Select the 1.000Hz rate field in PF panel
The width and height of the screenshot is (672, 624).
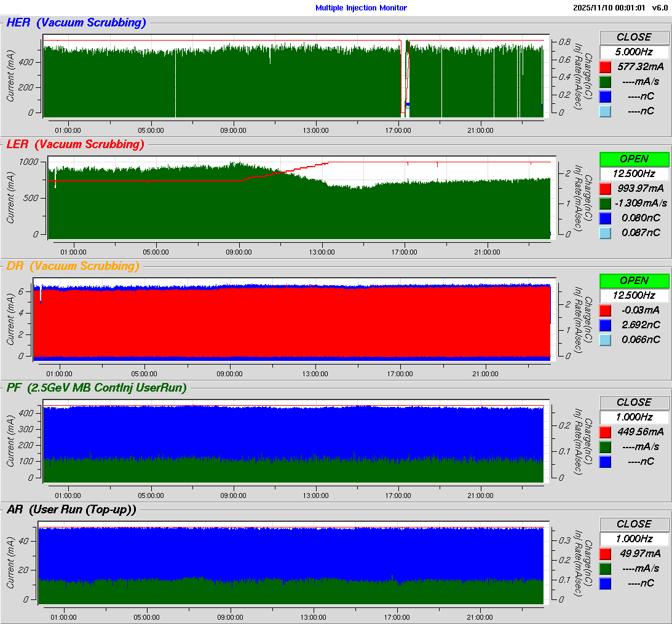pos(634,417)
